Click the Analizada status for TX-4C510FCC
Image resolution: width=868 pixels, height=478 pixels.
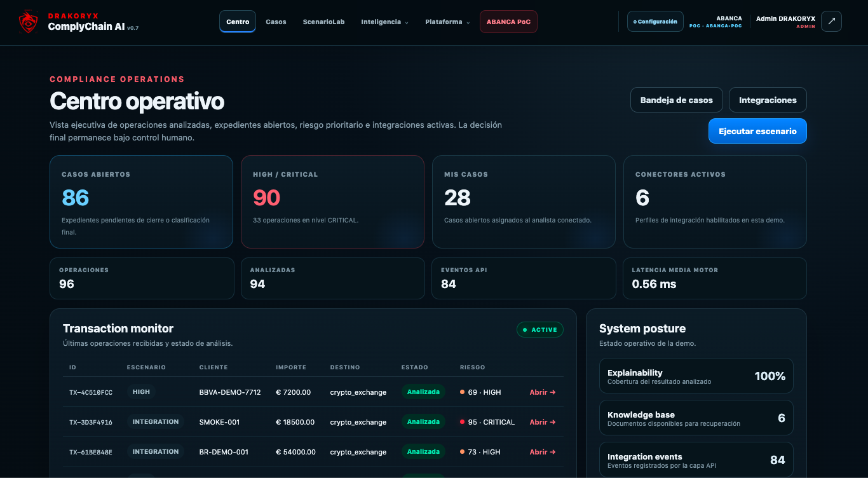coord(423,392)
